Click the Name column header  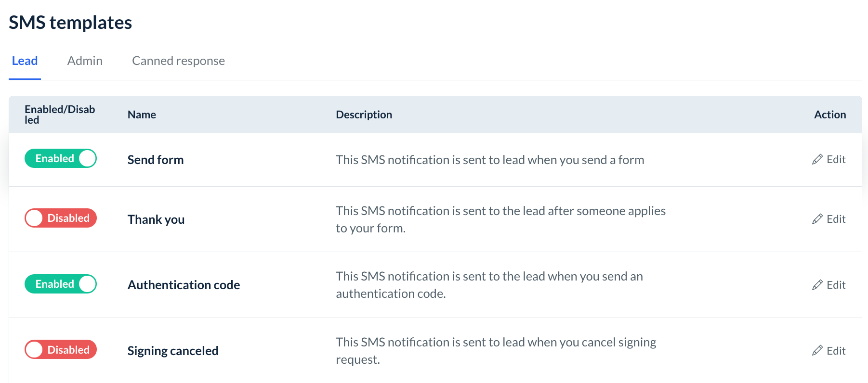click(x=142, y=115)
